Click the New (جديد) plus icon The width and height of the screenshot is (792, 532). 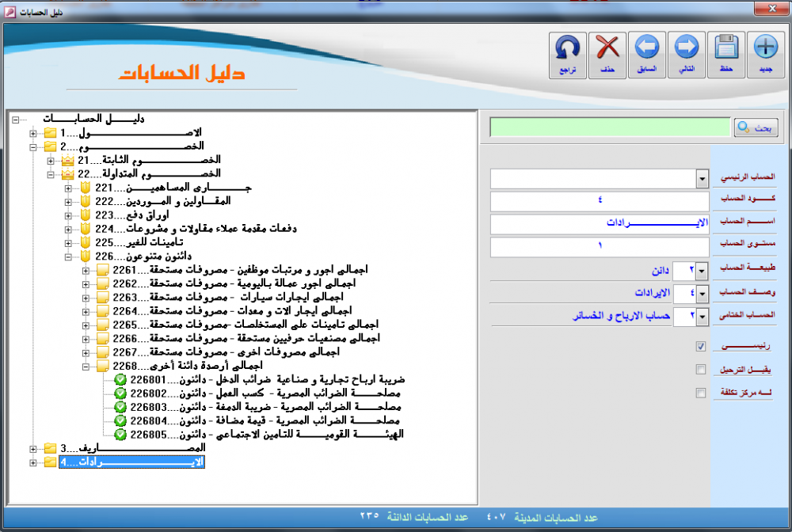pyautogui.click(x=766, y=55)
